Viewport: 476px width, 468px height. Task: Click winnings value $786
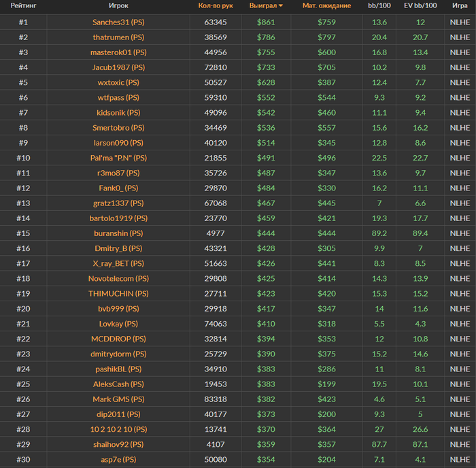(x=266, y=37)
